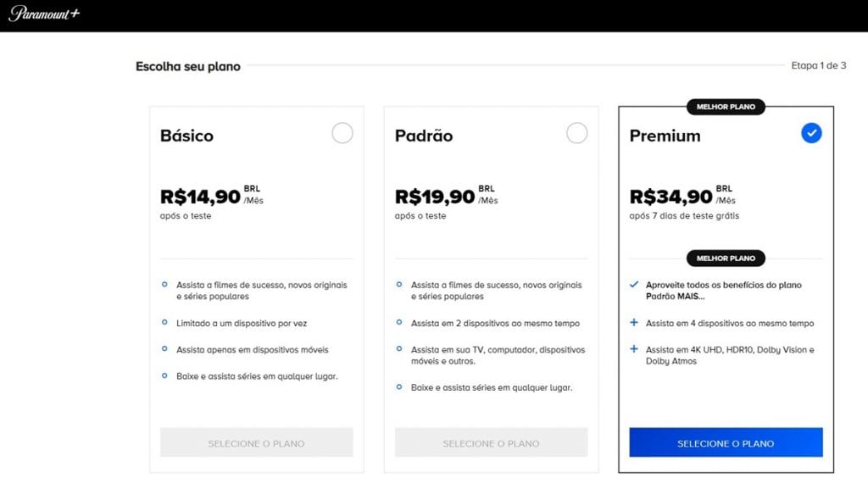
Task: Click the 'Etapa 1 de 3' step indicator
Action: pyautogui.click(x=818, y=65)
